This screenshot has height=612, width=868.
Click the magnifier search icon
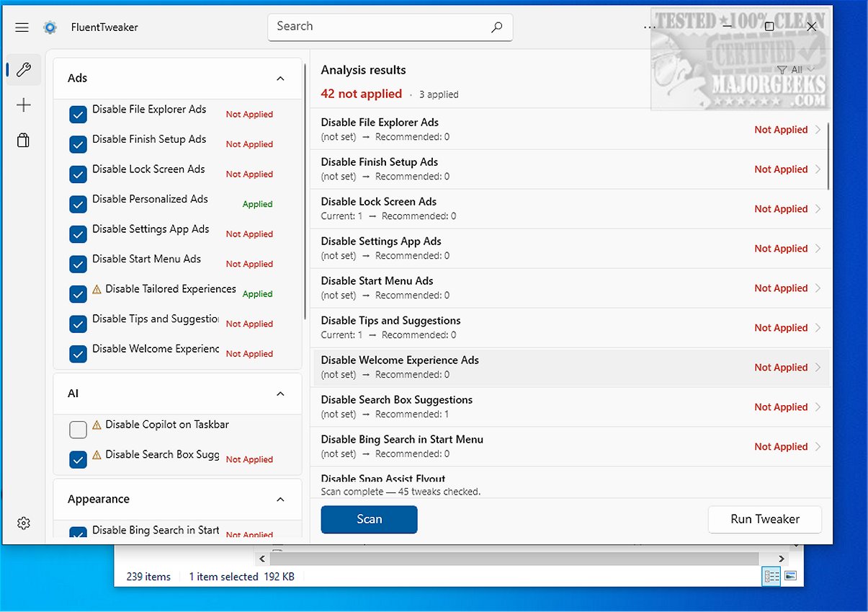pyautogui.click(x=496, y=27)
